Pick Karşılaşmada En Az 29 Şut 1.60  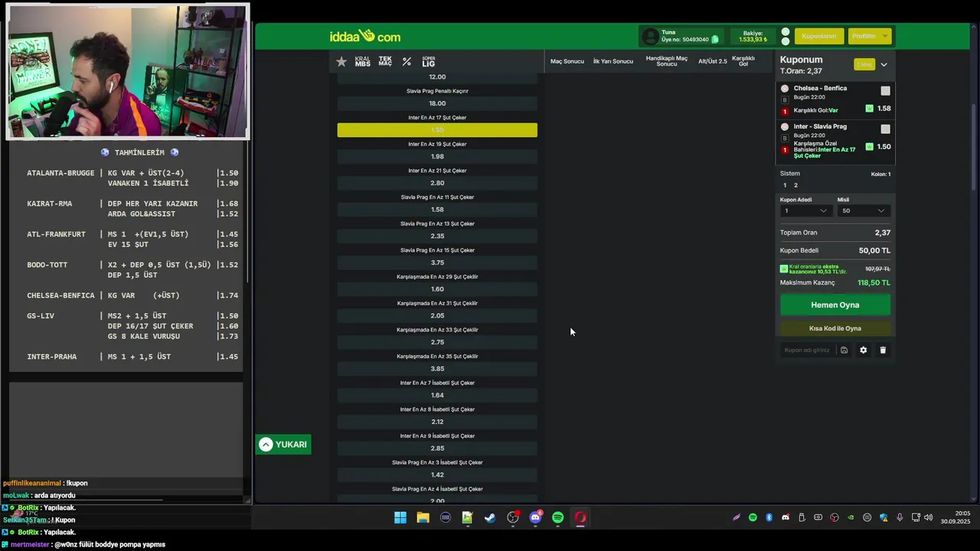[x=437, y=289]
